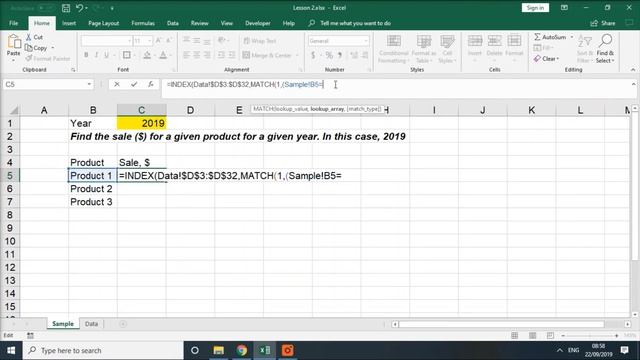The height and width of the screenshot is (360, 640).
Task: Click the Cut scissors command
Action: click(x=34, y=37)
